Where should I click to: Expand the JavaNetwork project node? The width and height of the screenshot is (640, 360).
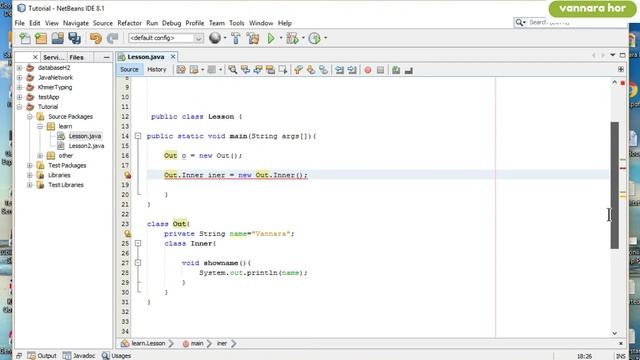point(19,78)
